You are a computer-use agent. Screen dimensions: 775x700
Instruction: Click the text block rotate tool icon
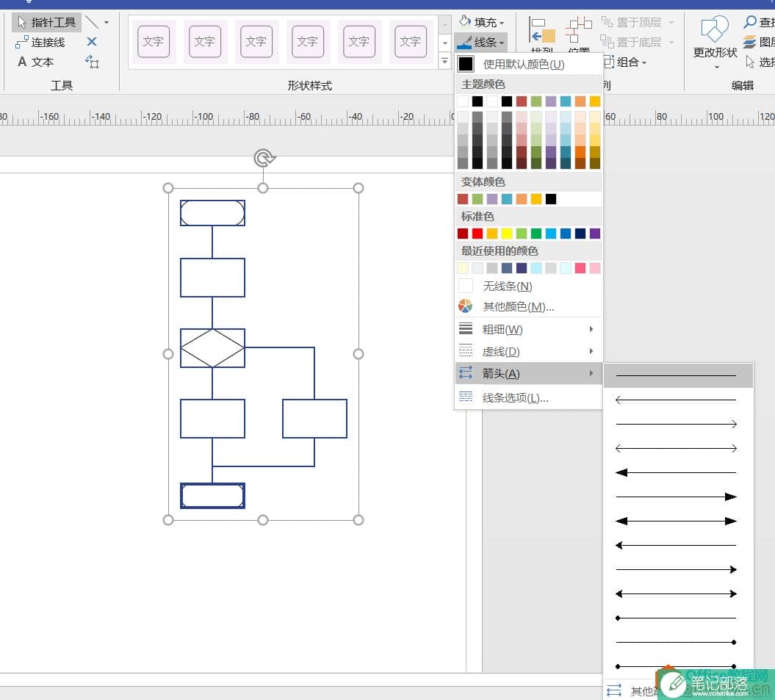(92, 62)
